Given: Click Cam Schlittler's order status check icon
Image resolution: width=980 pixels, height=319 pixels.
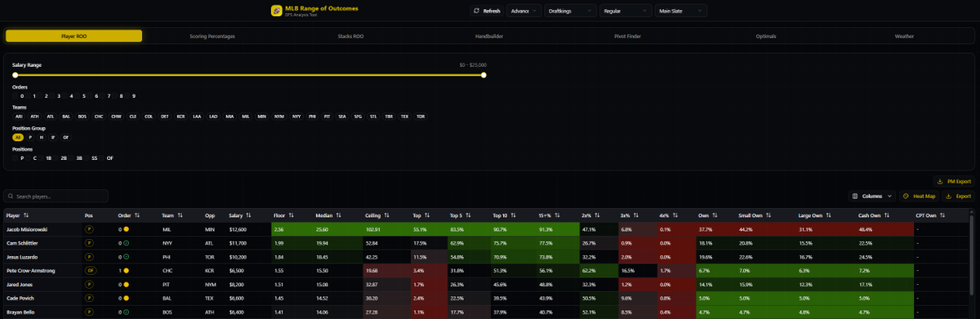Looking at the screenshot, I should (127, 243).
